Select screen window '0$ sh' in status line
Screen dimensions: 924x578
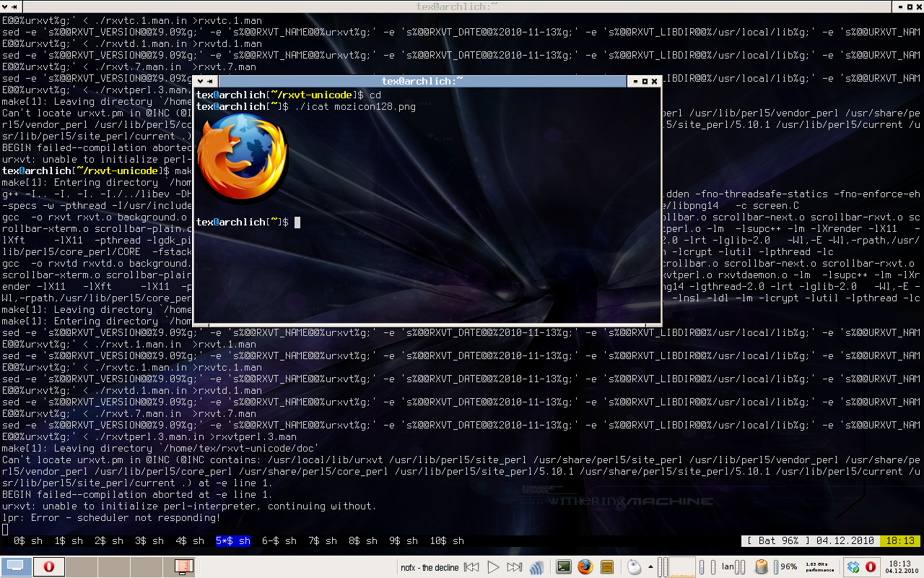[28, 540]
